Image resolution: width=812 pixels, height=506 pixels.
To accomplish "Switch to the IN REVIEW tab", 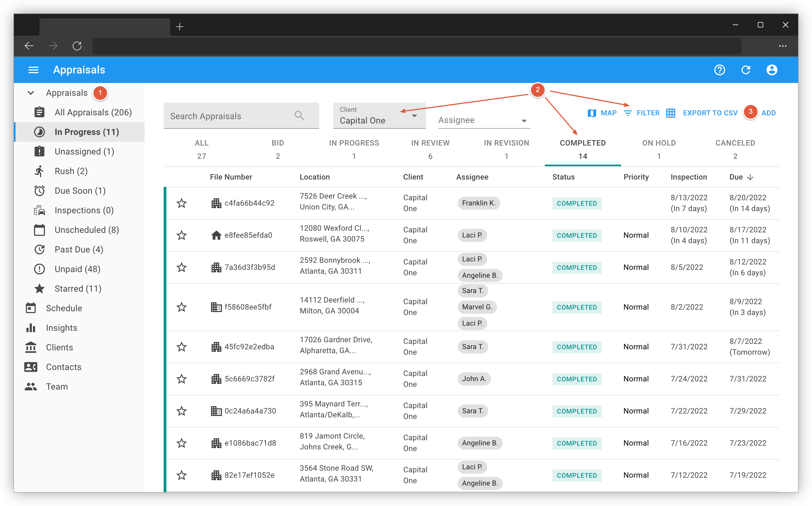I will tap(430, 149).
